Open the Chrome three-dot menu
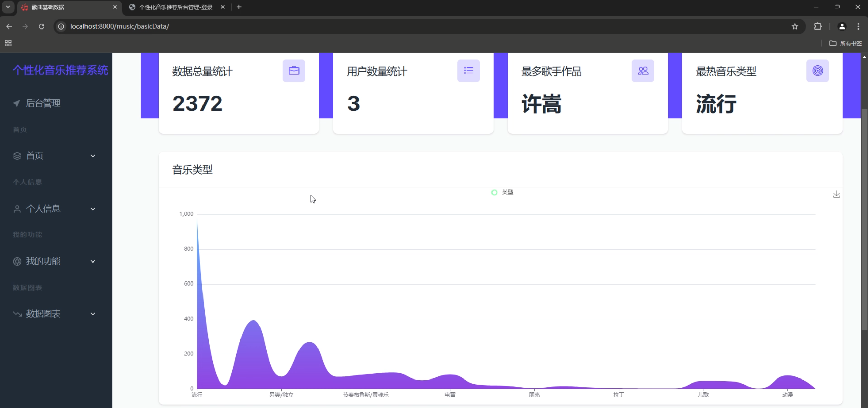The image size is (868, 408). (859, 26)
